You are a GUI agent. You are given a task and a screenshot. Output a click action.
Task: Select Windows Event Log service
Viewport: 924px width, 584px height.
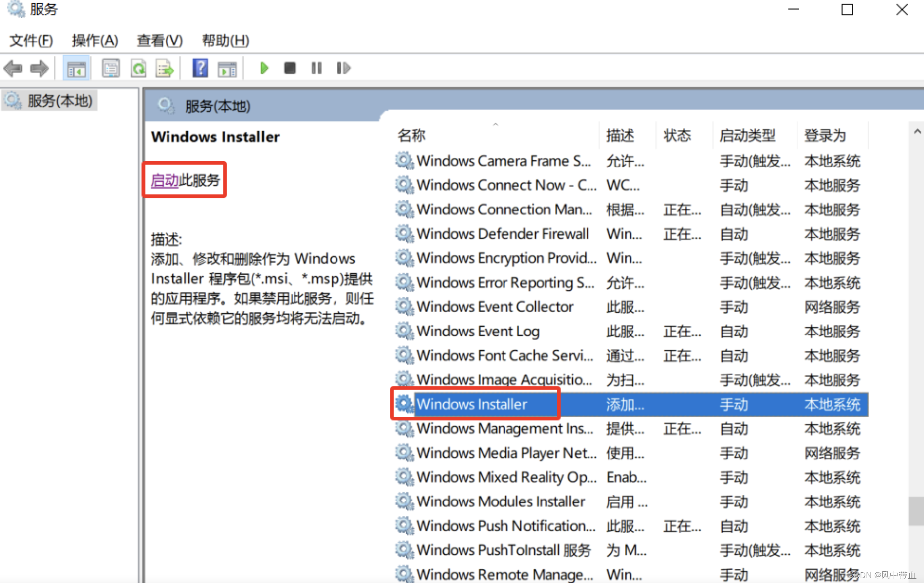coord(631,331)
